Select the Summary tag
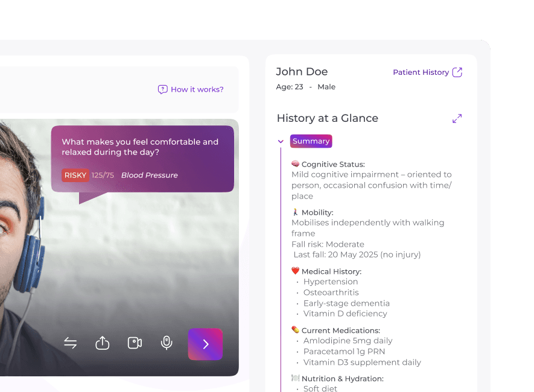534x392 pixels. click(311, 141)
